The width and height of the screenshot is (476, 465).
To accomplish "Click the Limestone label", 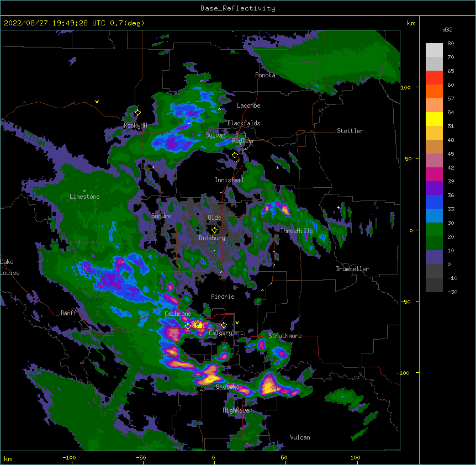I will coord(84,197).
